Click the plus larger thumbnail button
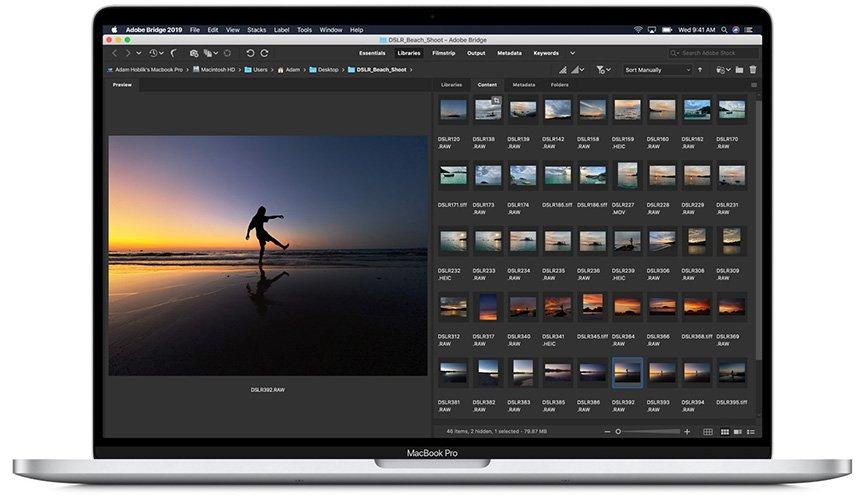Image resolution: width=864 pixels, height=496 pixels. coord(687,432)
